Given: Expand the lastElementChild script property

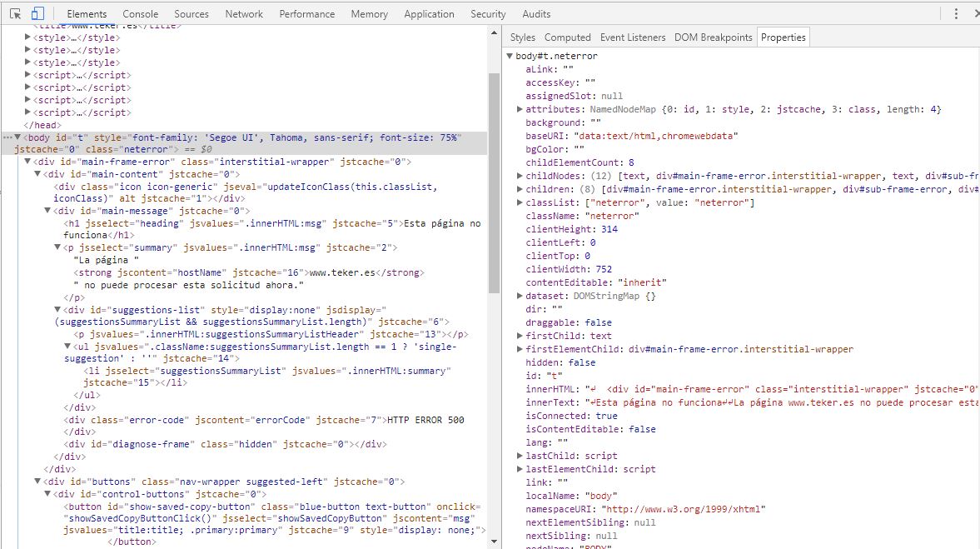Looking at the screenshot, I should (520, 469).
